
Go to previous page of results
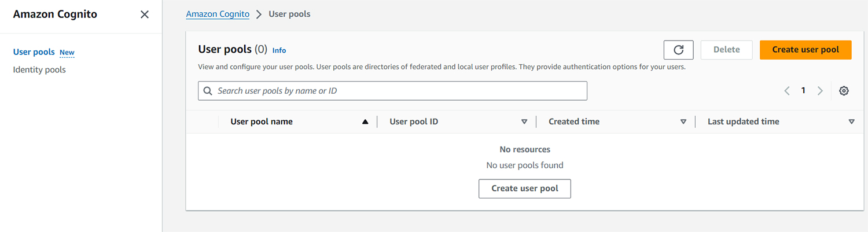787,91
